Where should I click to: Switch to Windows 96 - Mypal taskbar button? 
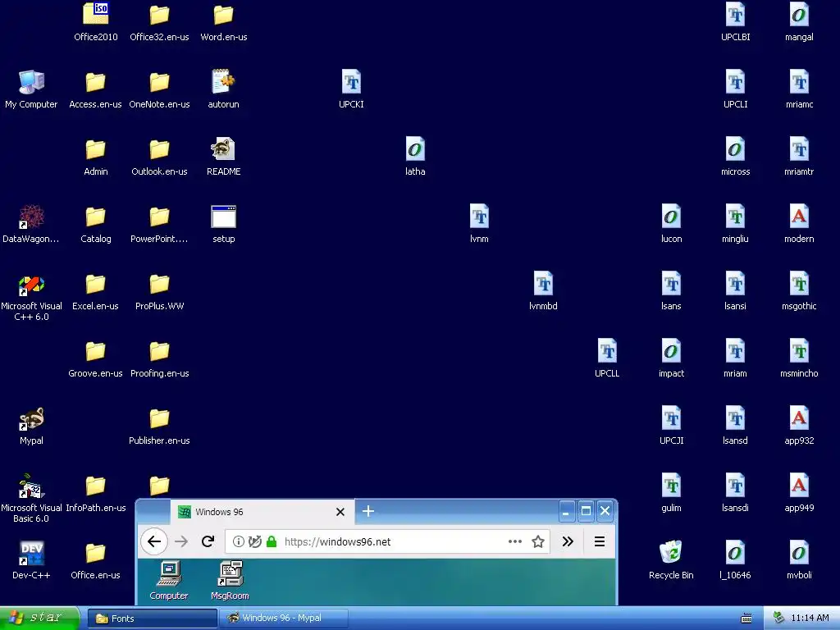pos(283,619)
